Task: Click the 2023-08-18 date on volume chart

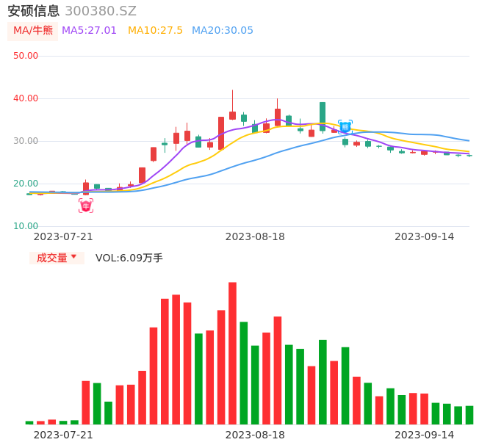Action: (255, 435)
